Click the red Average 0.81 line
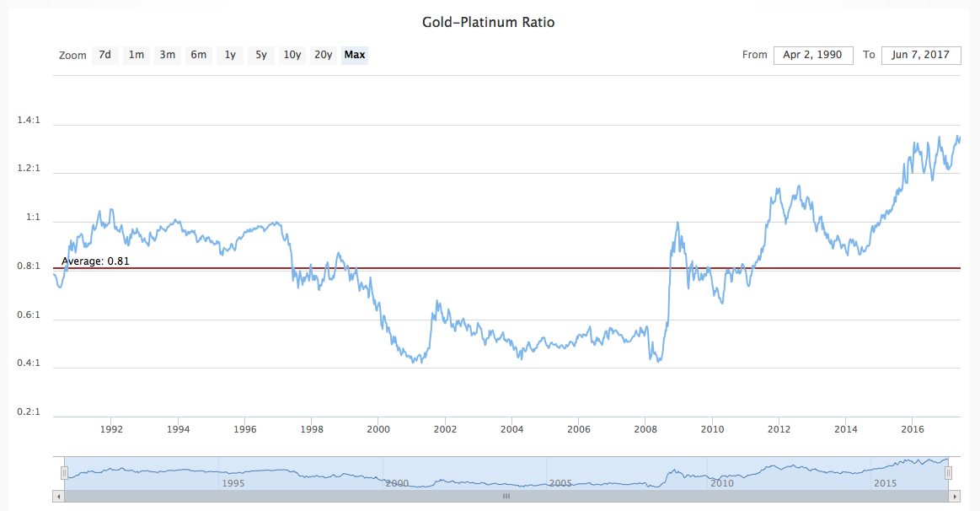 [506, 268]
